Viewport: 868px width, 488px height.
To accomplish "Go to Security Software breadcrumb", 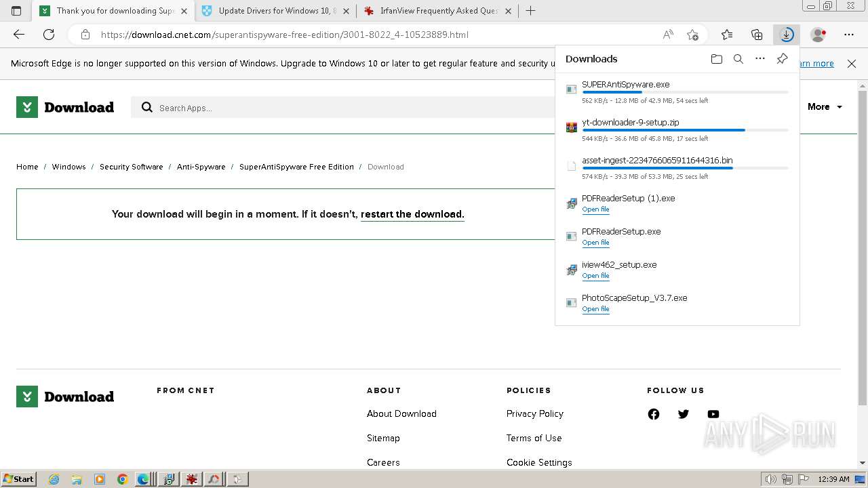I will [x=131, y=167].
